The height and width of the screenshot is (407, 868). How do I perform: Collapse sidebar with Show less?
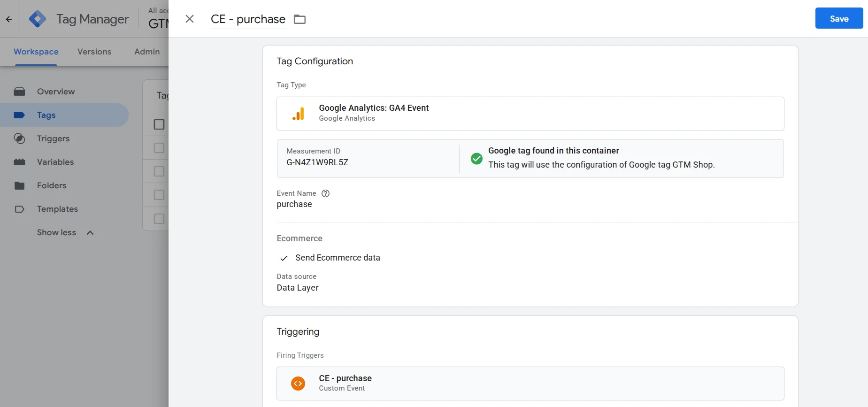[x=65, y=232]
